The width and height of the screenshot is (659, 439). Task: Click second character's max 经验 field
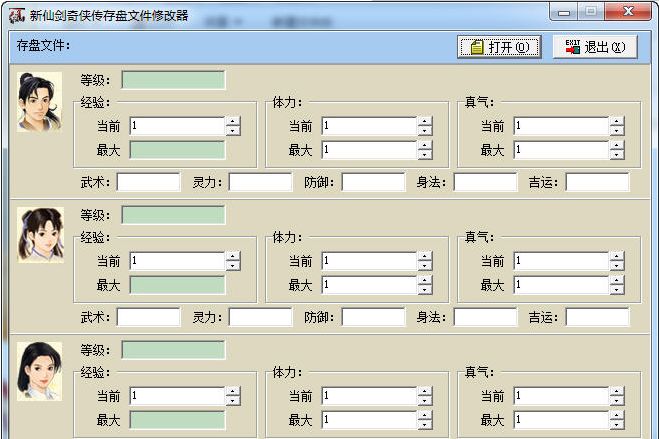[x=177, y=285]
